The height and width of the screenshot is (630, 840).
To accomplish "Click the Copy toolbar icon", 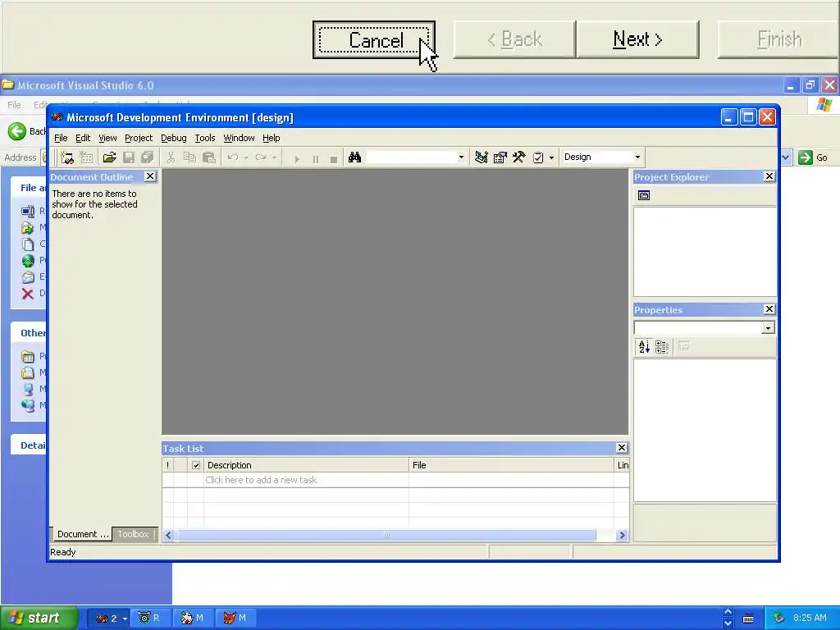I will (x=189, y=157).
